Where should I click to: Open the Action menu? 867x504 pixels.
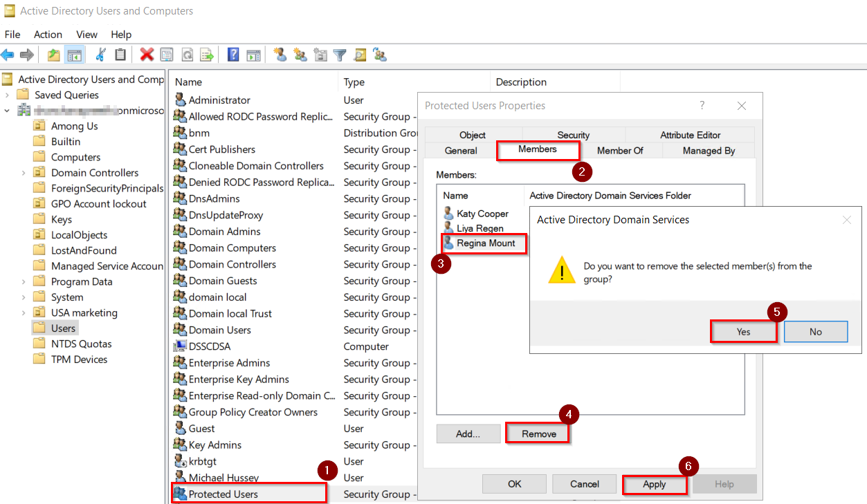coord(48,34)
